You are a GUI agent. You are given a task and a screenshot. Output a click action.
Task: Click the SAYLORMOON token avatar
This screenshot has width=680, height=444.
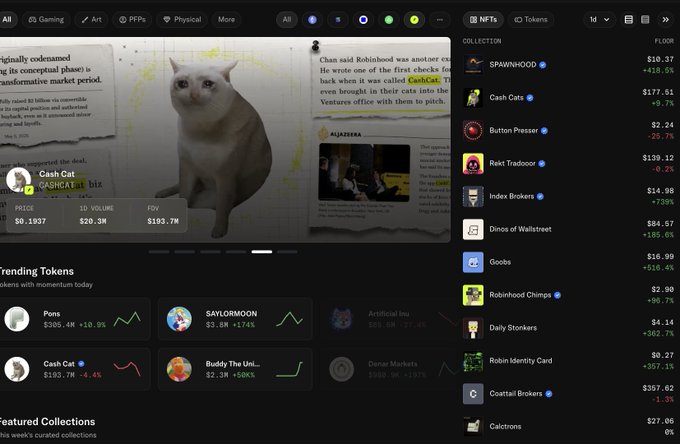179,319
